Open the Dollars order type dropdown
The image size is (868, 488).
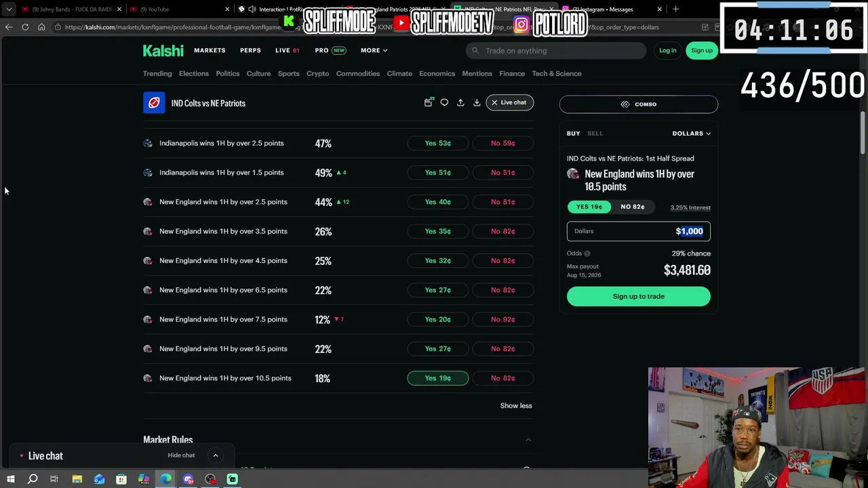(x=692, y=134)
